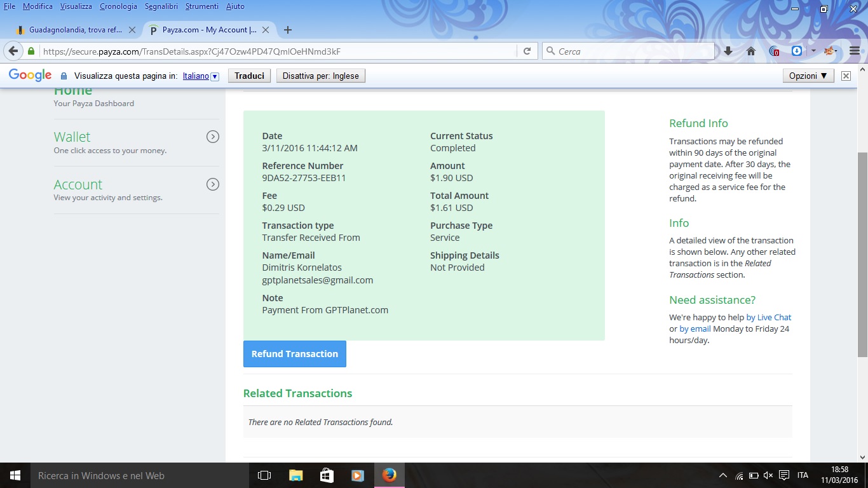Click the Refund Transaction button

coord(295,354)
